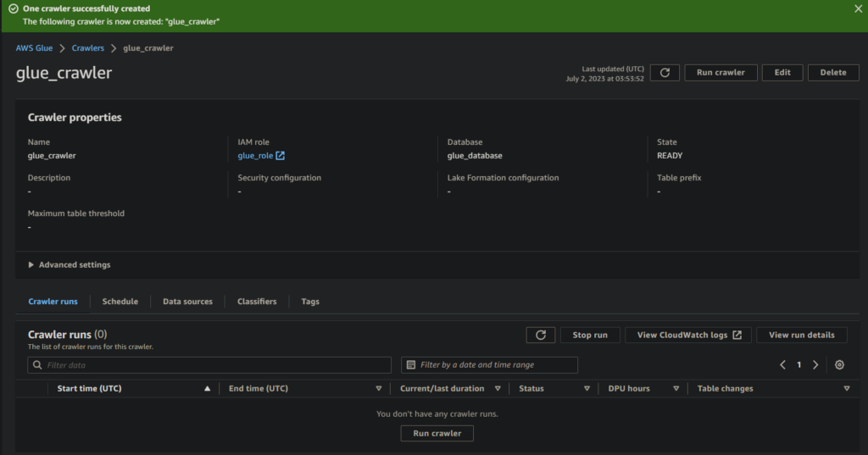Image resolution: width=868 pixels, height=455 pixels.
Task: Sort by Start time (UTC) column arrow
Action: point(207,389)
